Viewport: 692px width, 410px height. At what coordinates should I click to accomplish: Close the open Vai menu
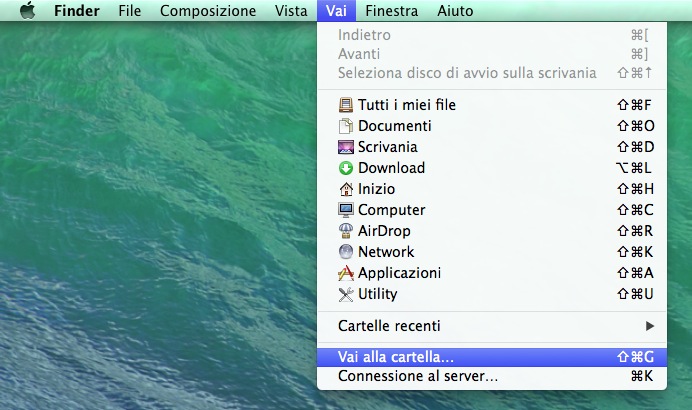point(336,11)
